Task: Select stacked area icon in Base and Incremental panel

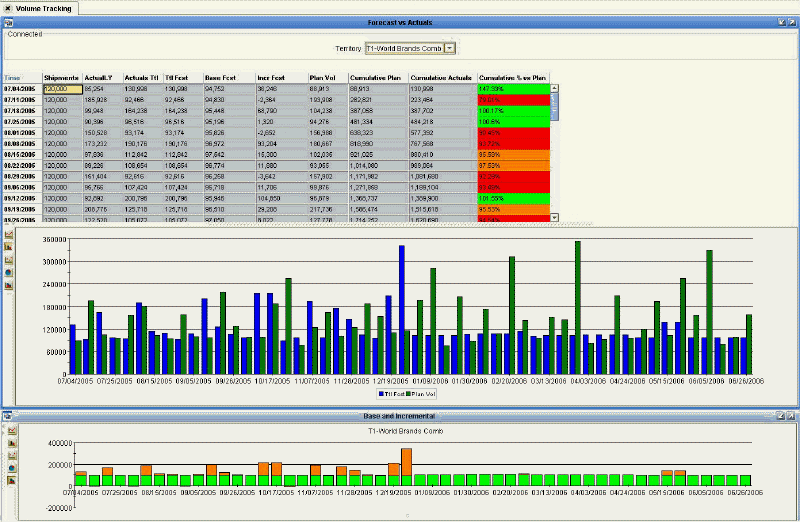Action: (x=12, y=480)
